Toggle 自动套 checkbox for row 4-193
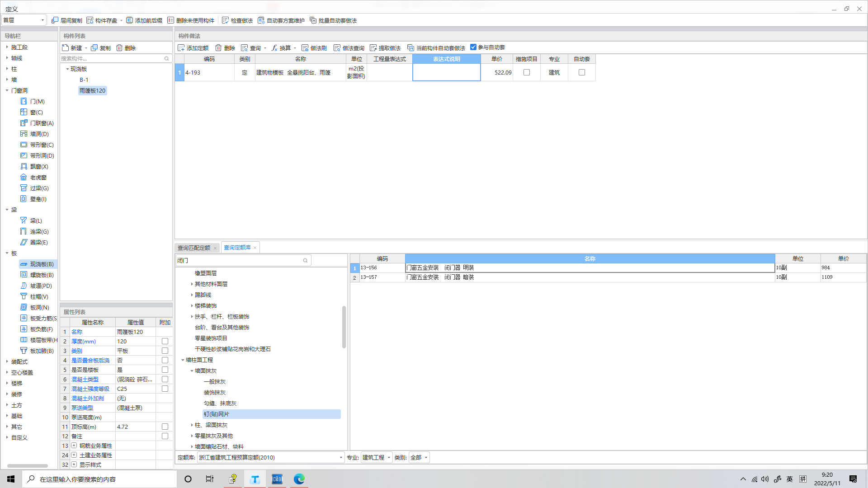 coord(582,72)
